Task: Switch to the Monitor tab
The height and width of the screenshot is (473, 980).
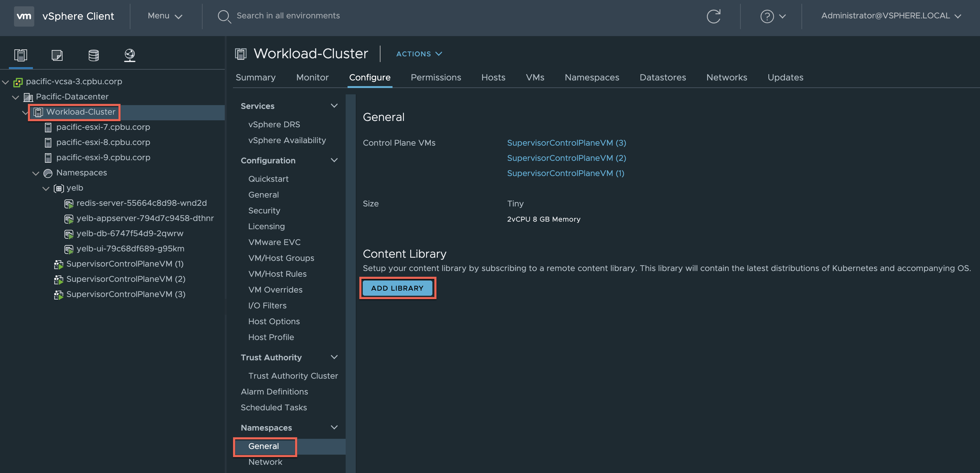Action: [x=312, y=77]
